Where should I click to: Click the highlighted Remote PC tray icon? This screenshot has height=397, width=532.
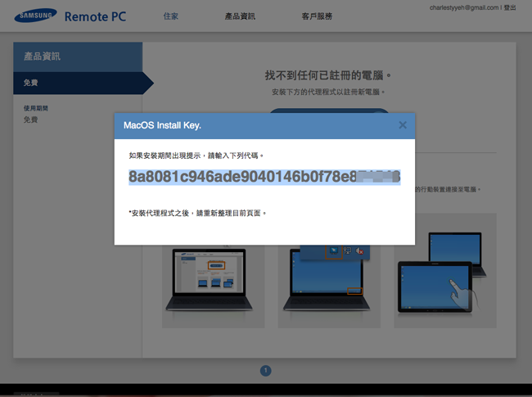point(334,251)
